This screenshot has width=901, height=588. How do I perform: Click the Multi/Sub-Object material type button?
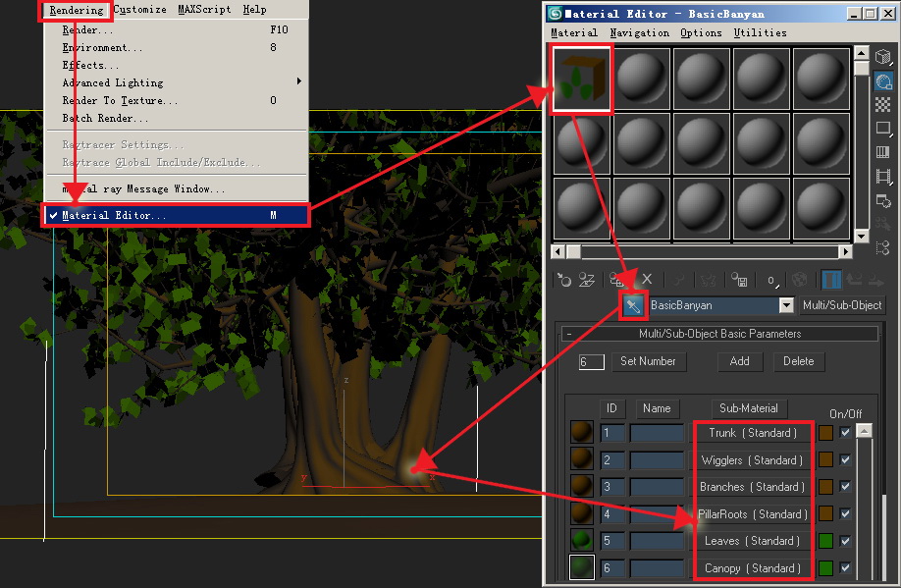point(842,305)
